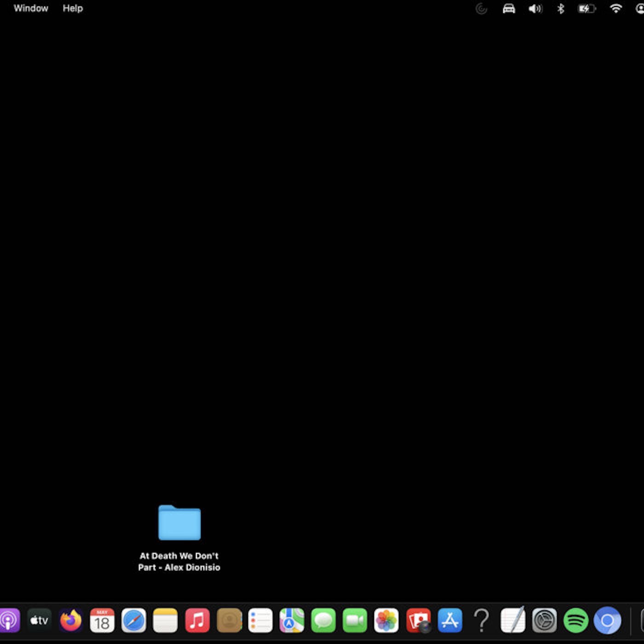Screen dimensions: 644x644
Task: Open Spotify in the Dock
Action: [x=576, y=621]
